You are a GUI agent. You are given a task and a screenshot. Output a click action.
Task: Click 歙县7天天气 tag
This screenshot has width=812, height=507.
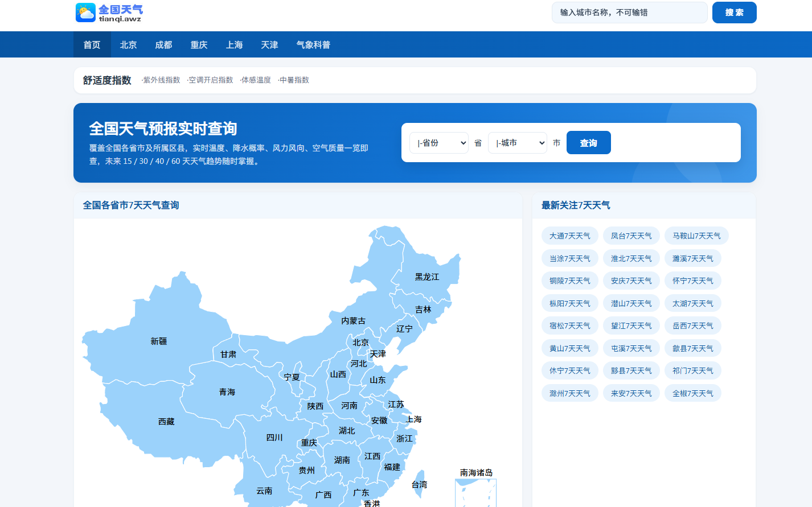(x=693, y=348)
